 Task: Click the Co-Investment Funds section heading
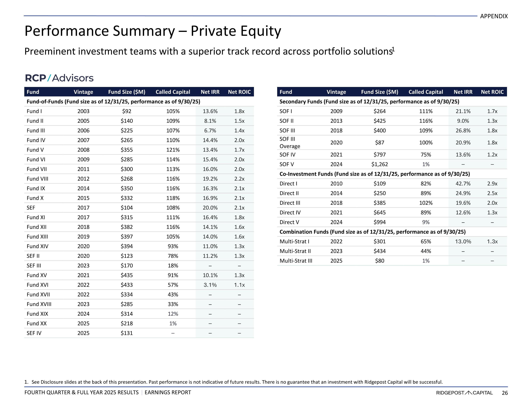375,174
